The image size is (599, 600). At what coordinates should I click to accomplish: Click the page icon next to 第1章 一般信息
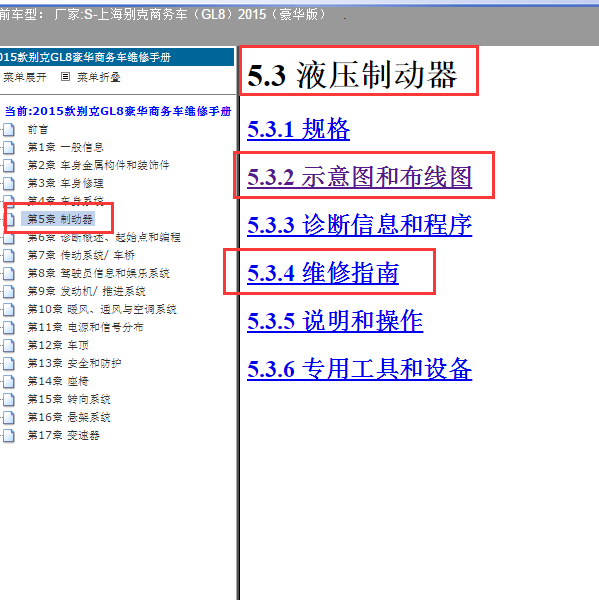click(x=9, y=147)
